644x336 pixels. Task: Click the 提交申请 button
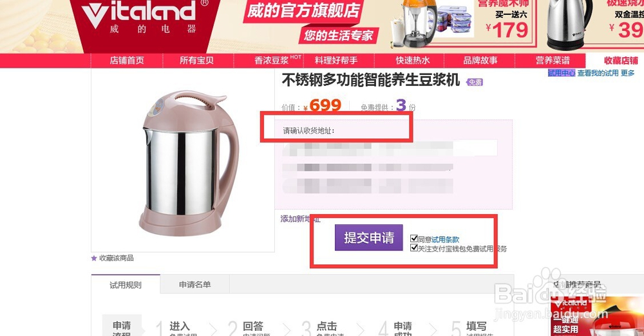[x=369, y=238]
